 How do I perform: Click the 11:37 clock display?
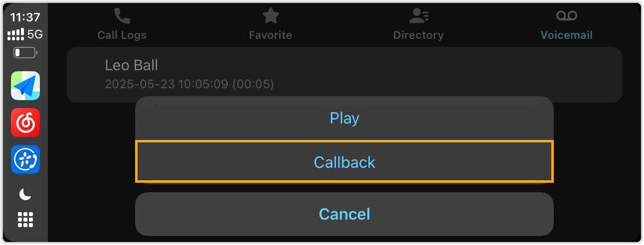pyautogui.click(x=25, y=17)
